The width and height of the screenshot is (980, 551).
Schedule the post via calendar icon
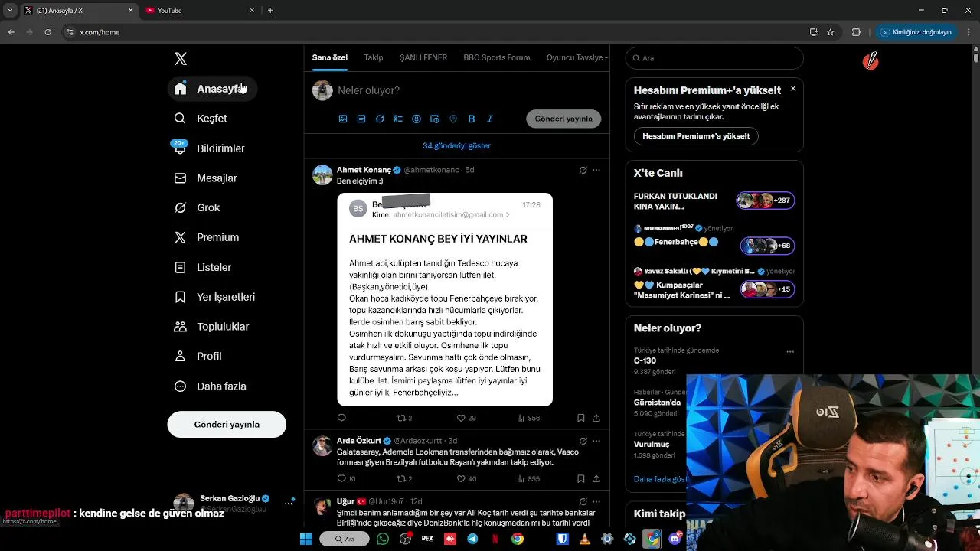click(x=435, y=119)
